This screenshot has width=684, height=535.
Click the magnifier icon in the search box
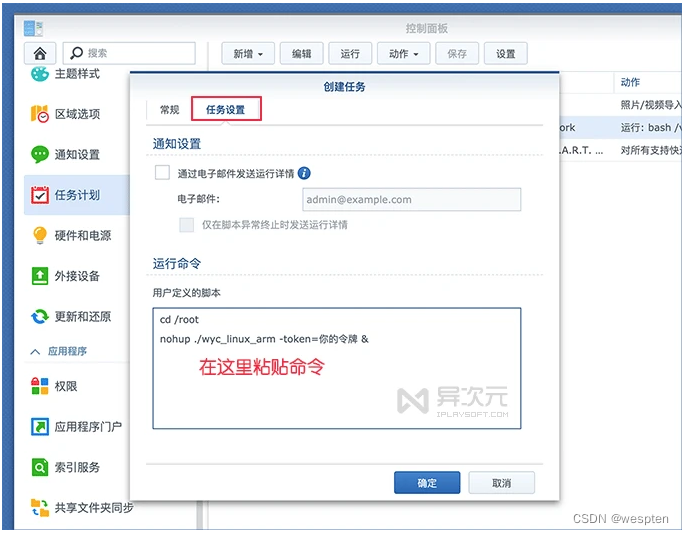click(76, 53)
